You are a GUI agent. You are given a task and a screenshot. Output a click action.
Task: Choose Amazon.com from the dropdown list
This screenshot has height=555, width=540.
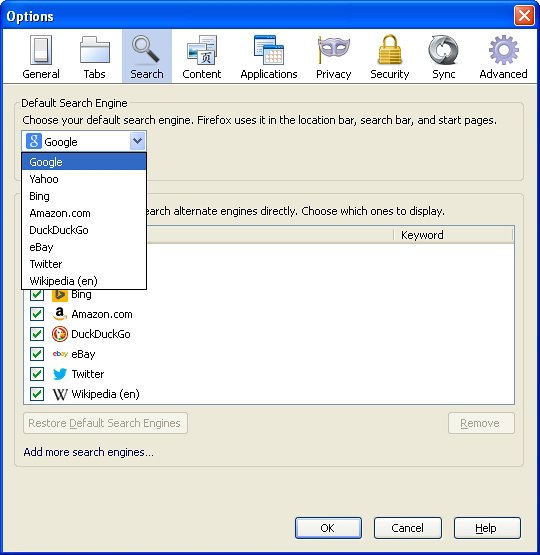click(84, 213)
